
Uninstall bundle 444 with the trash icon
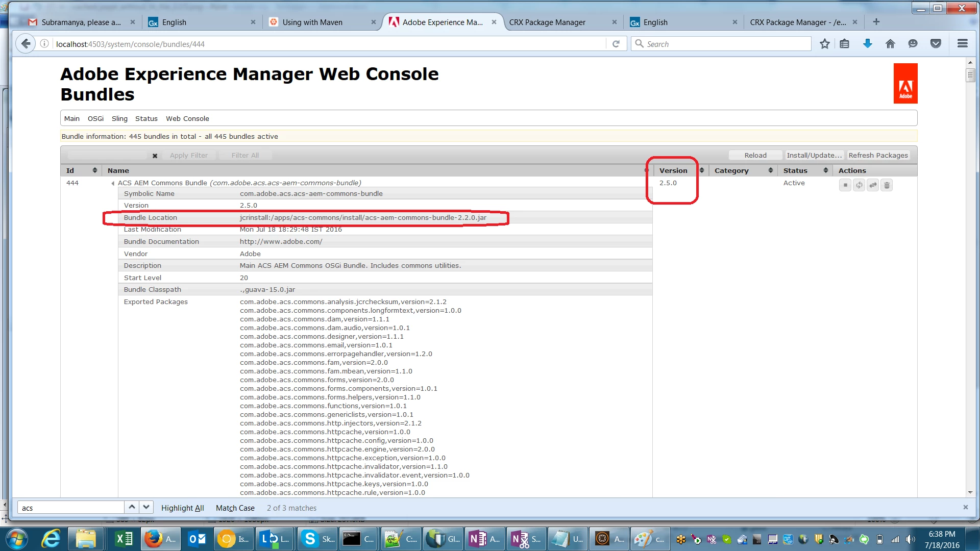pyautogui.click(x=887, y=185)
